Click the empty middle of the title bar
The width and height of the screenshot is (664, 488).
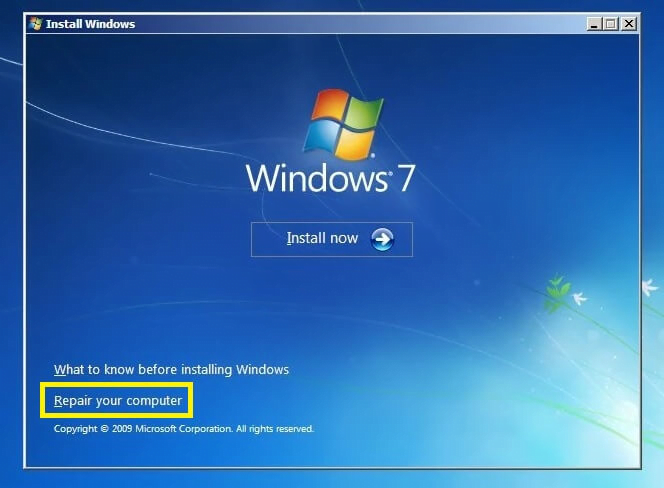(x=350, y=23)
